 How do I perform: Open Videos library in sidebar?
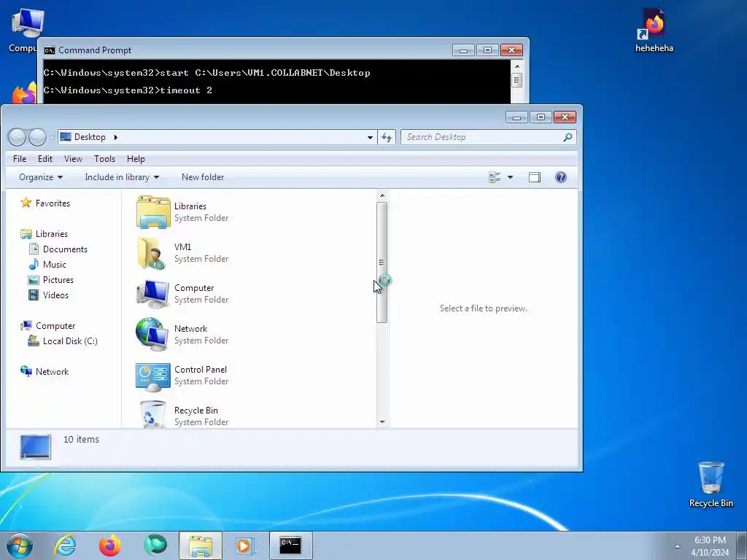point(55,295)
